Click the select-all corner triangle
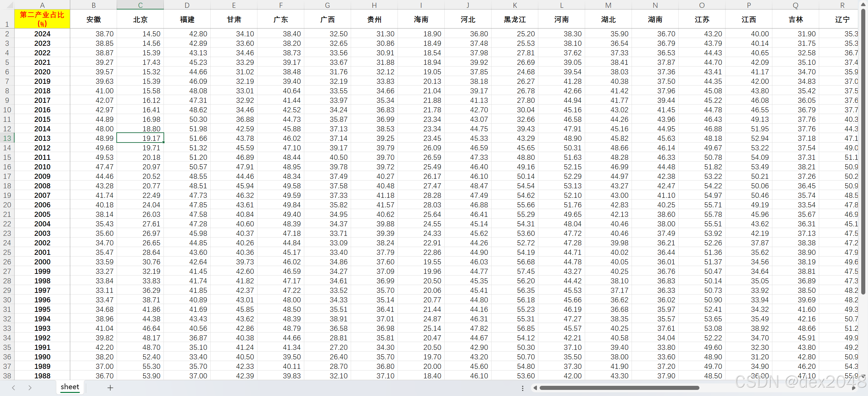This screenshot has height=396, width=868. coord(9,5)
